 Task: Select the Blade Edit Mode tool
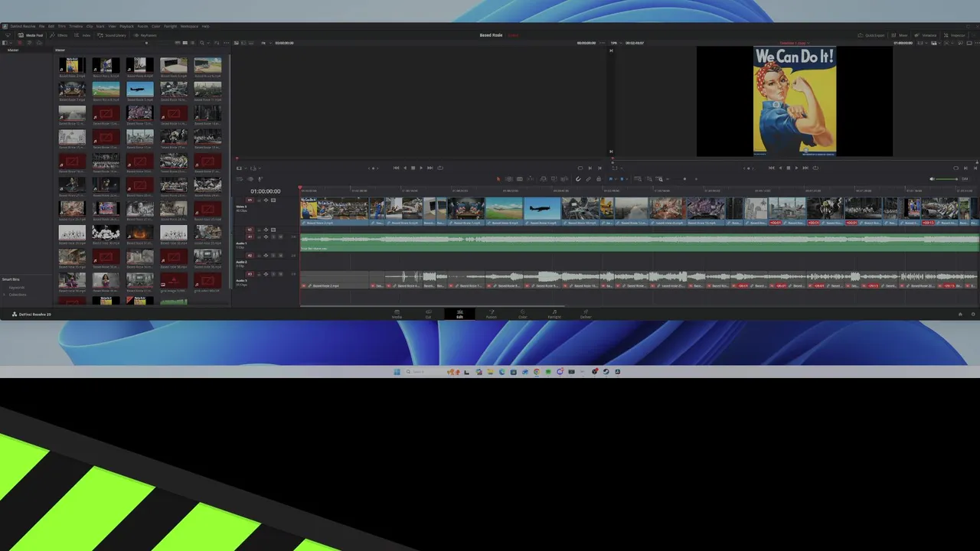pyautogui.click(x=531, y=179)
